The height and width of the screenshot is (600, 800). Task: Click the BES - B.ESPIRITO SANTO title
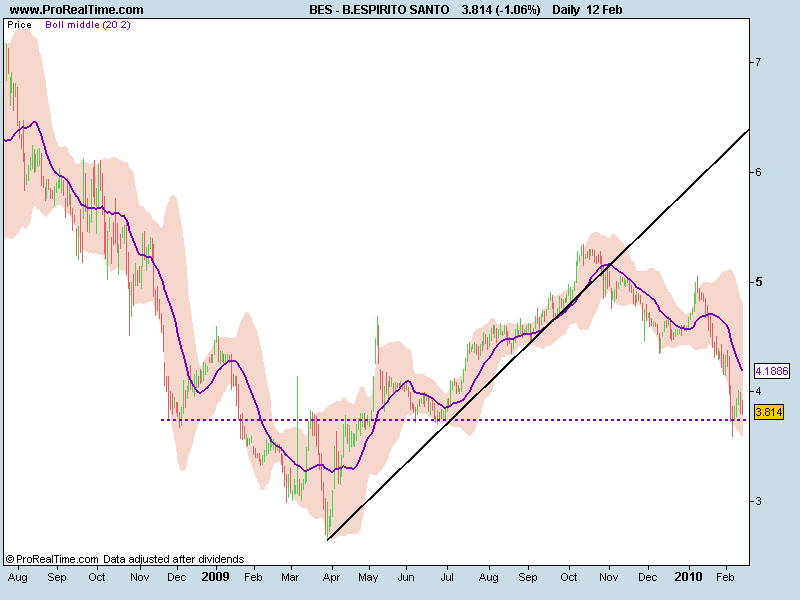[379, 10]
